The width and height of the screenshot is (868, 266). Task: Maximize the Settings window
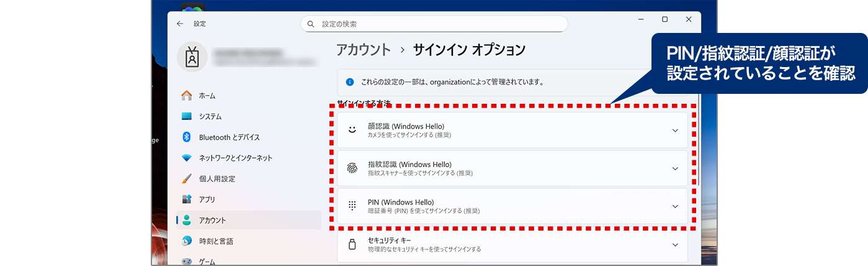pos(664,19)
